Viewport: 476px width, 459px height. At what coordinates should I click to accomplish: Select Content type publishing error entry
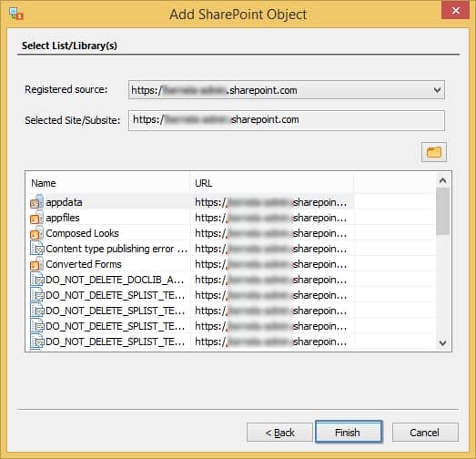click(116, 249)
